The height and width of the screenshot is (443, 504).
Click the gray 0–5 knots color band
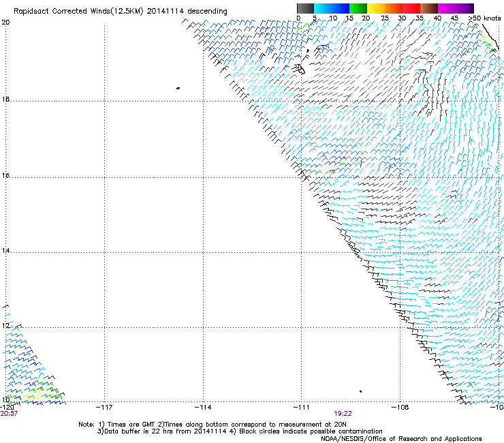(305, 8)
